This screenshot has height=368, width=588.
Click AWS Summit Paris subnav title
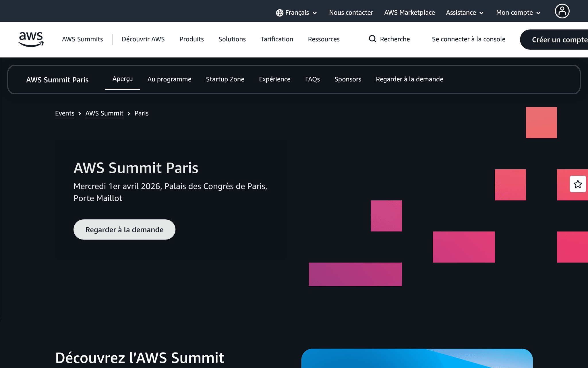click(x=57, y=80)
